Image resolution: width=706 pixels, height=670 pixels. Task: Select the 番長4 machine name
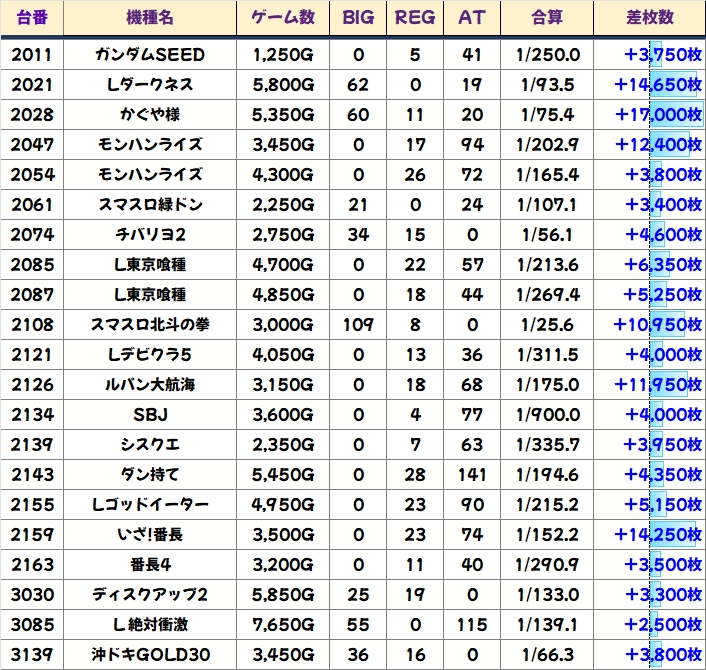coord(150,565)
